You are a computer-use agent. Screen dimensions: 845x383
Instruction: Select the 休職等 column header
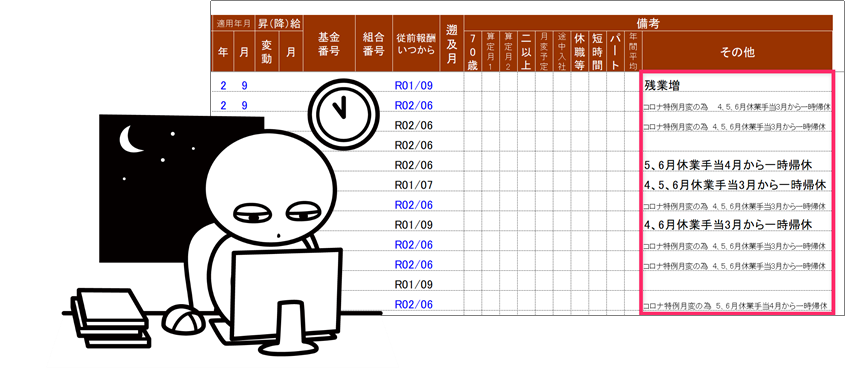click(x=579, y=52)
